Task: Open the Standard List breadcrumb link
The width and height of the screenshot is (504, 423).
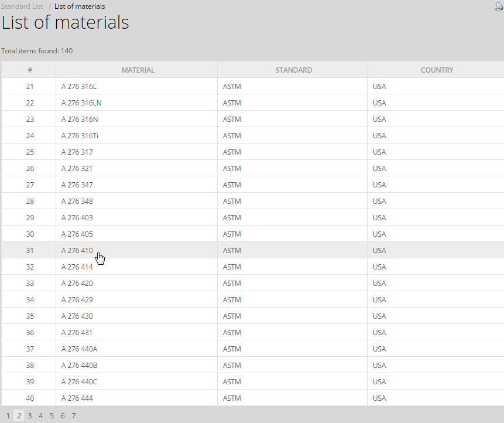Action: click(x=22, y=6)
